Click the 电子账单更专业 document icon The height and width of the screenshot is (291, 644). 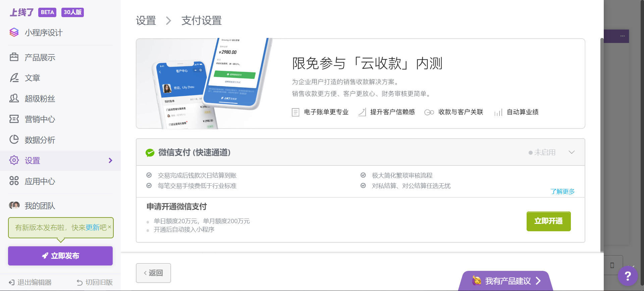[296, 112]
